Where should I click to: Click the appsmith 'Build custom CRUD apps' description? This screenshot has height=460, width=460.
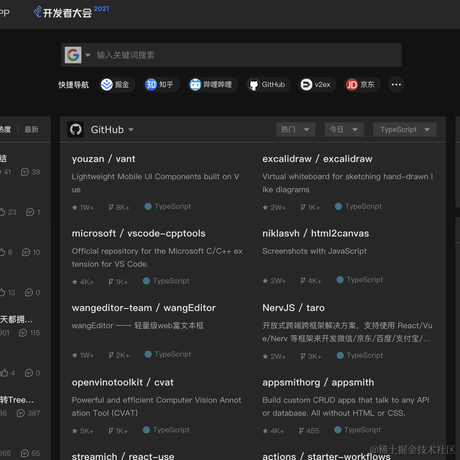pyautogui.click(x=346, y=407)
